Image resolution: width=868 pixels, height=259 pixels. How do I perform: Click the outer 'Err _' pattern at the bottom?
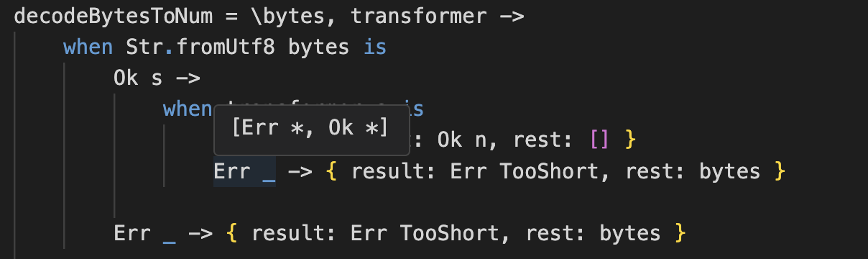point(145,233)
